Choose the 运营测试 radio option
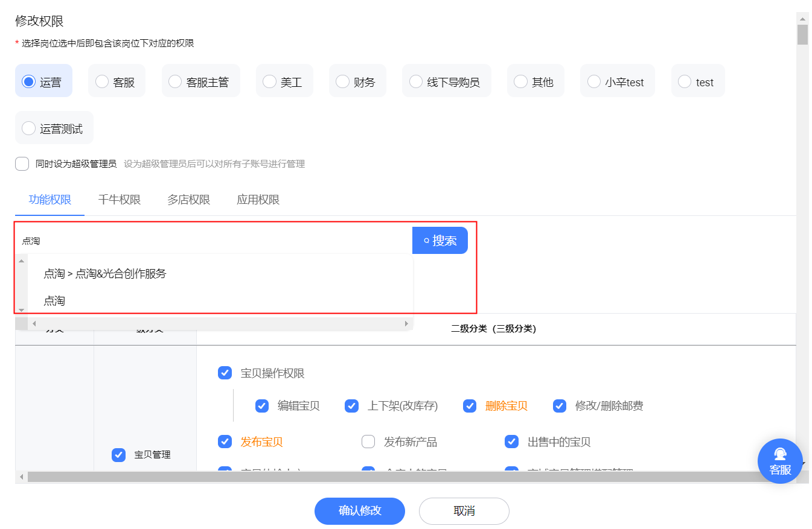The height and width of the screenshot is (529, 812). [x=28, y=128]
